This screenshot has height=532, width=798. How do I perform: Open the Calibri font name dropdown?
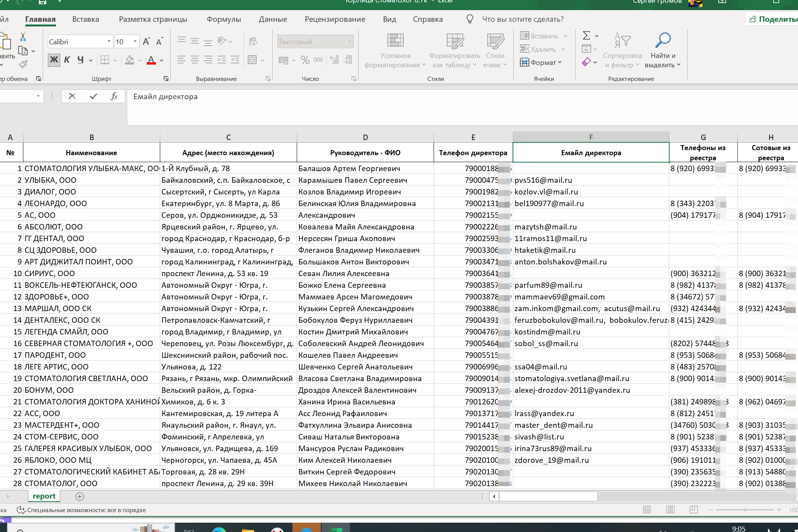(109, 42)
